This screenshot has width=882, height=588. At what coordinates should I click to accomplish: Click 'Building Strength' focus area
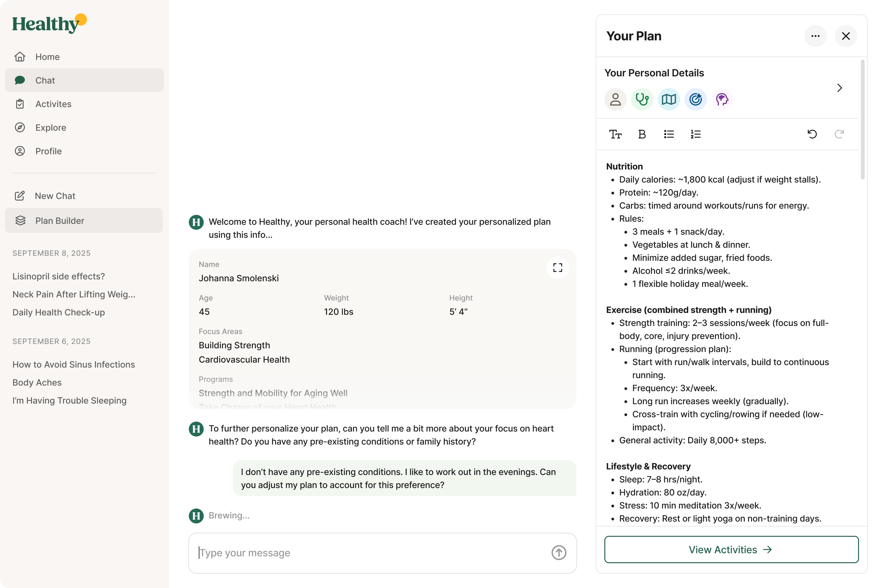click(x=234, y=345)
